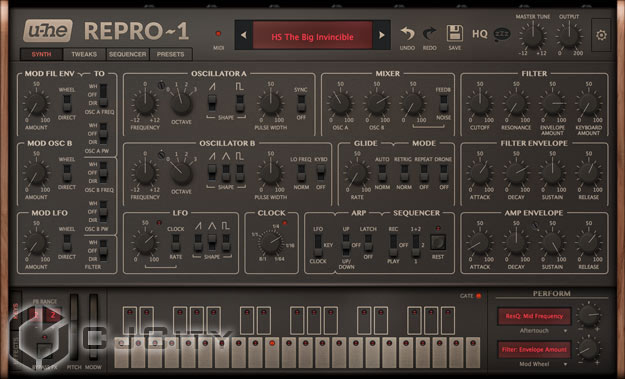This screenshot has height=379, width=625.
Task: Click the sleep bubble icon next to HQ
Action: tap(502, 35)
